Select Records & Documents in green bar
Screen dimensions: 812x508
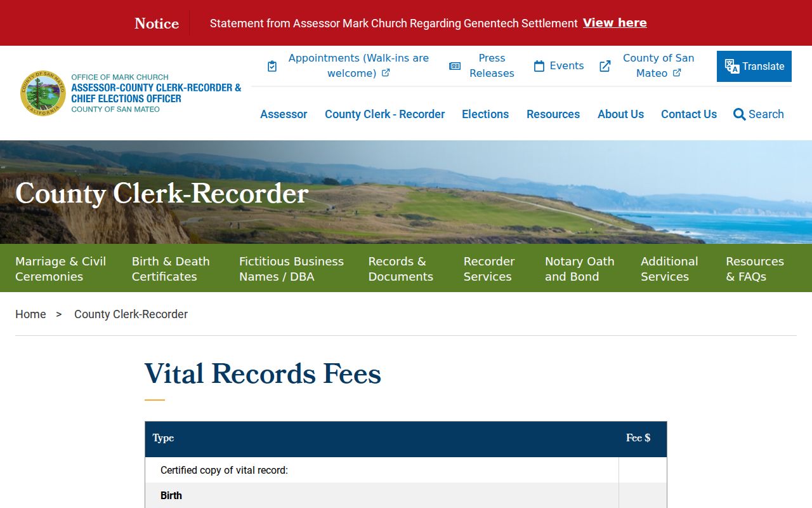(401, 269)
